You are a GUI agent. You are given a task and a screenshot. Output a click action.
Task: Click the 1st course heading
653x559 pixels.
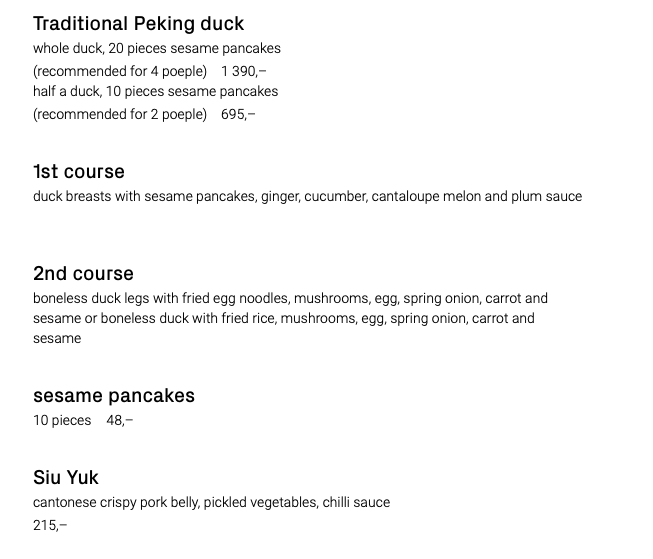pyautogui.click(x=79, y=172)
